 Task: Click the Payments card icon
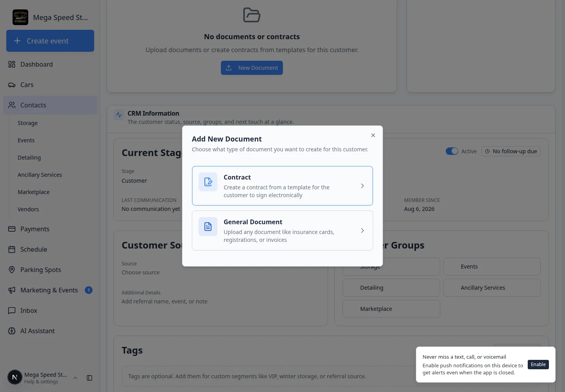[x=12, y=229]
